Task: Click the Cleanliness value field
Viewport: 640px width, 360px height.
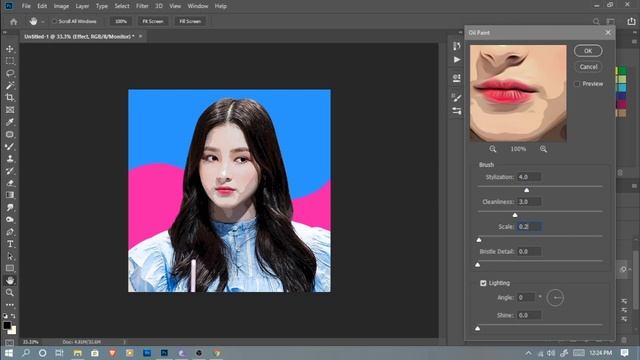Action: 529,202
